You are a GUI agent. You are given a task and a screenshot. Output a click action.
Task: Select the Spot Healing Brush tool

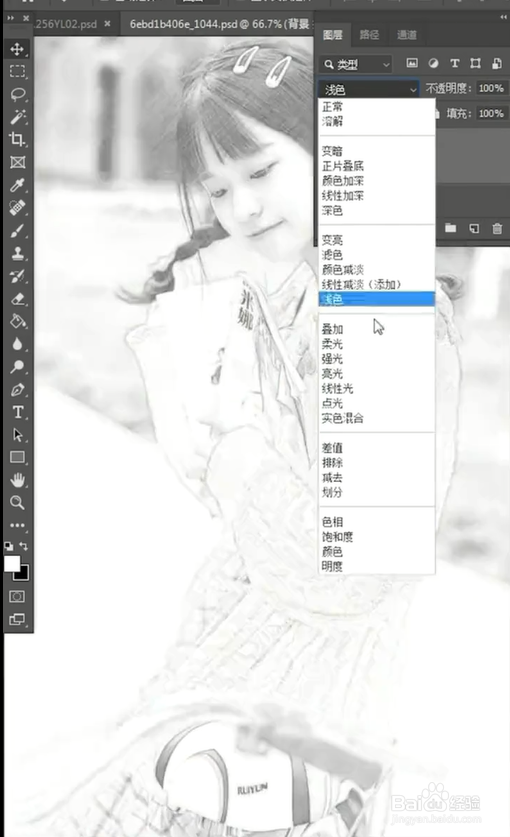pos(17,208)
